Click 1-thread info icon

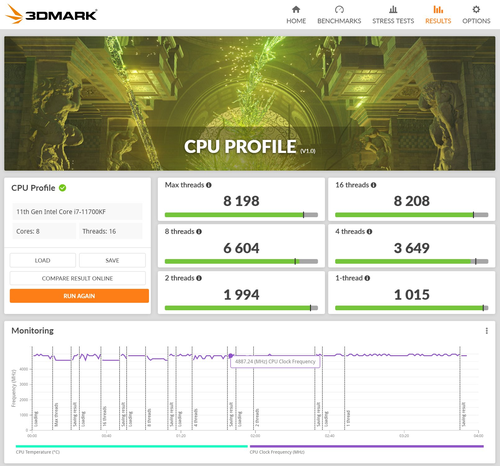[x=367, y=278]
